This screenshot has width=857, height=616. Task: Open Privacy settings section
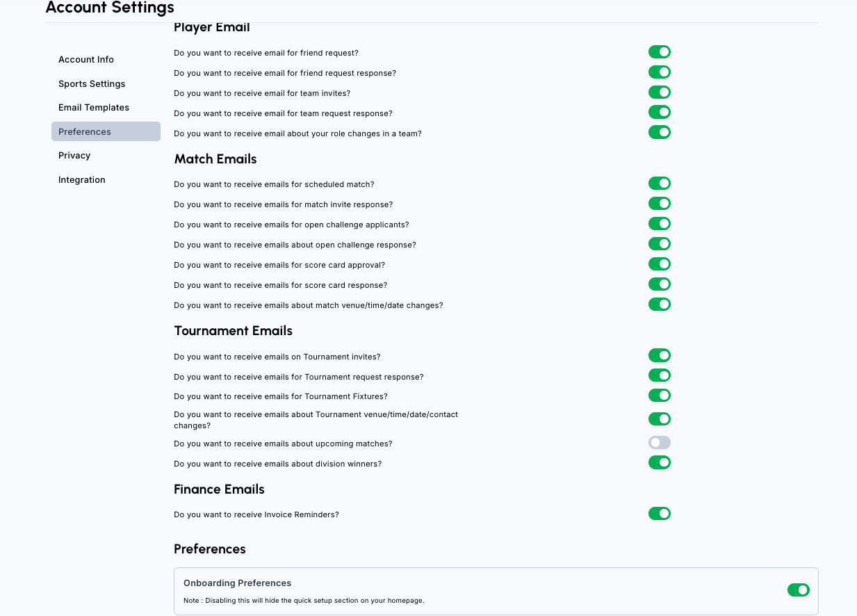click(x=74, y=156)
